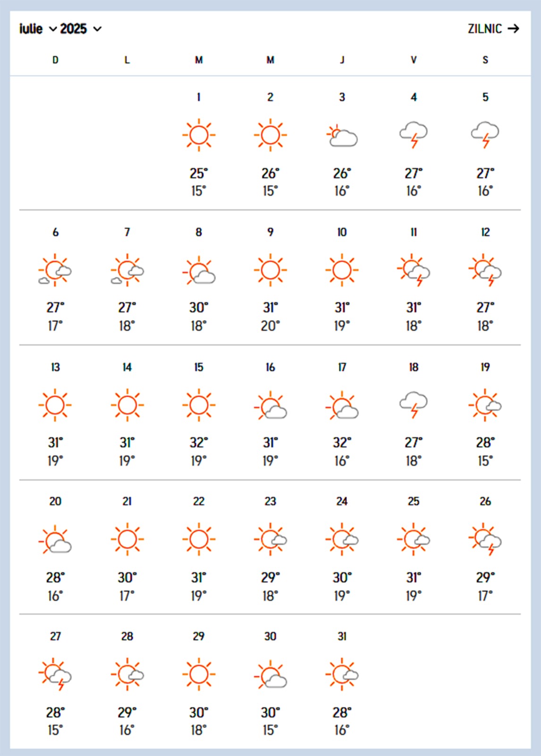Image resolution: width=541 pixels, height=756 pixels.
Task: Click the sunny icon for July 15
Action: 199,405
